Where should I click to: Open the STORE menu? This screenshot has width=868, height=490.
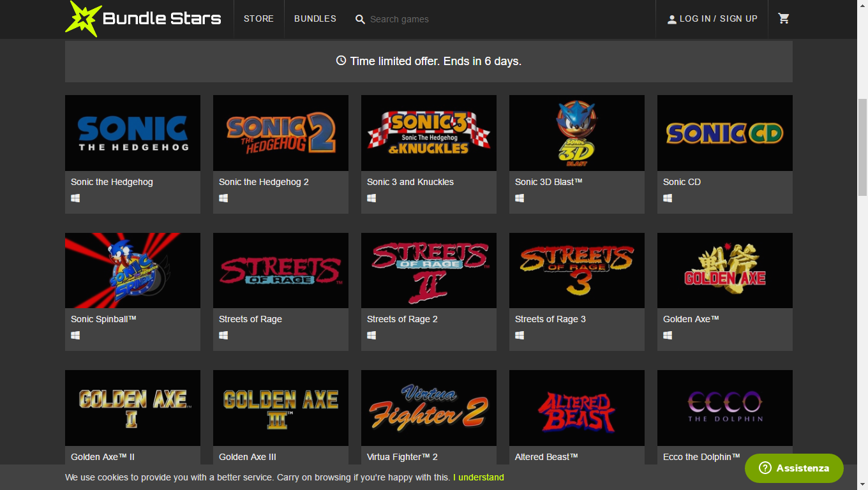click(x=258, y=19)
